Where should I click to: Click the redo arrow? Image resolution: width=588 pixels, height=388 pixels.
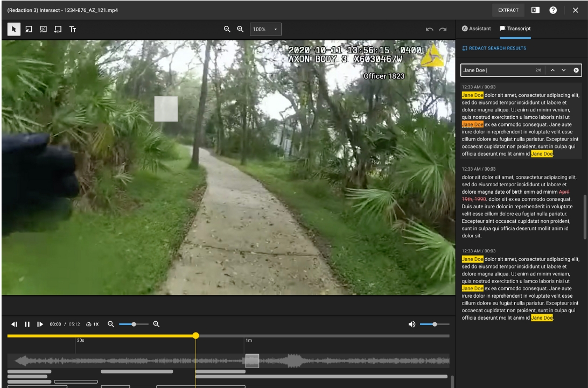(x=443, y=30)
